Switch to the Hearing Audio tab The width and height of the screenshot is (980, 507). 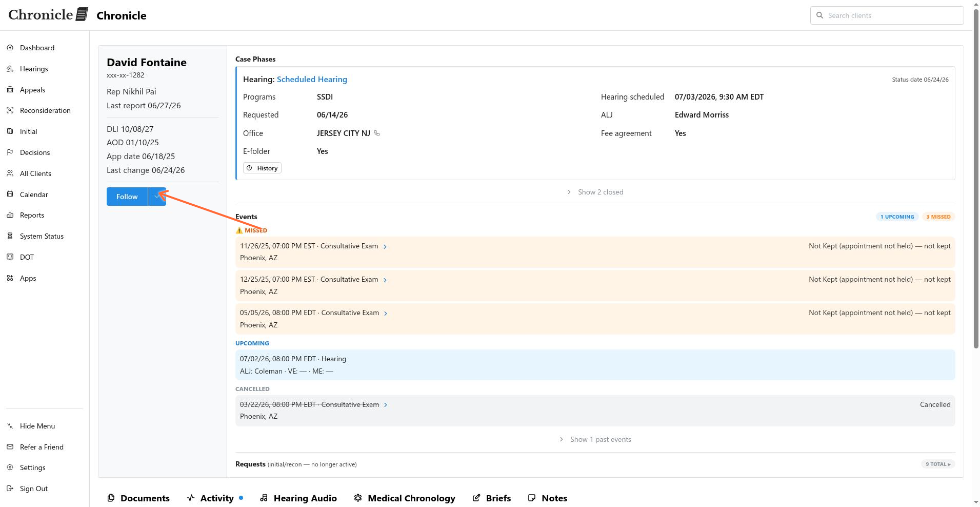click(298, 498)
